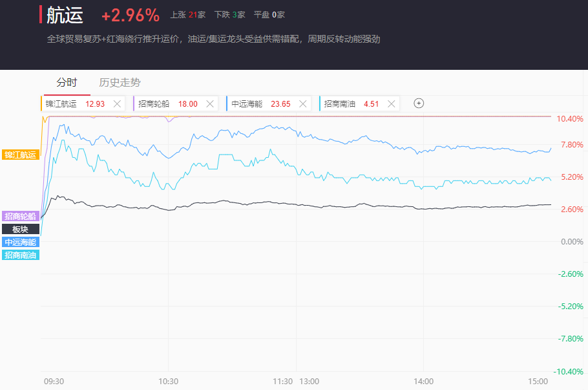Toggle the 锦江航运 orange legend tag
The image size is (588, 390).
21,155
